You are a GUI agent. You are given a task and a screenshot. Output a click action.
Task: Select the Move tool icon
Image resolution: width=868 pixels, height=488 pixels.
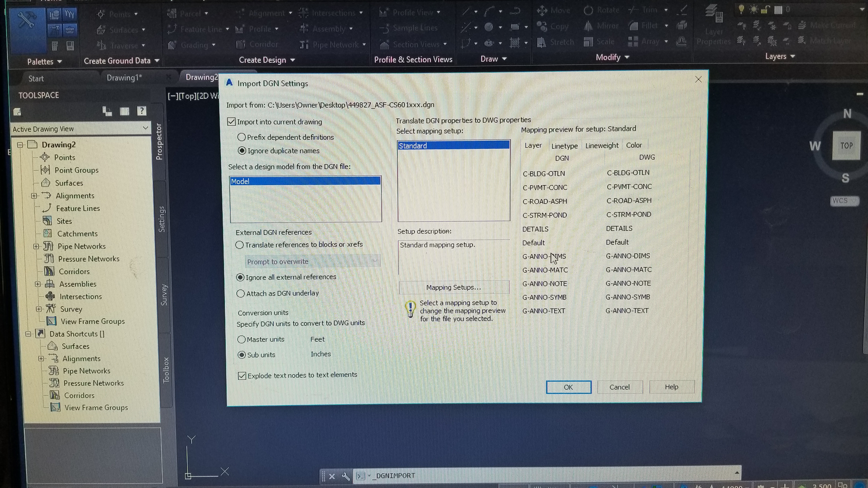click(x=542, y=11)
